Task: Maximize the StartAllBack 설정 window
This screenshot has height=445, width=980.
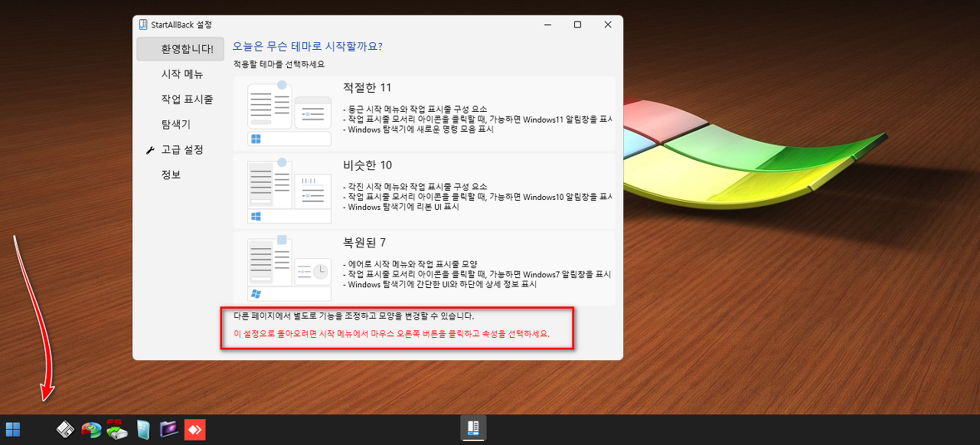Action: [577, 25]
